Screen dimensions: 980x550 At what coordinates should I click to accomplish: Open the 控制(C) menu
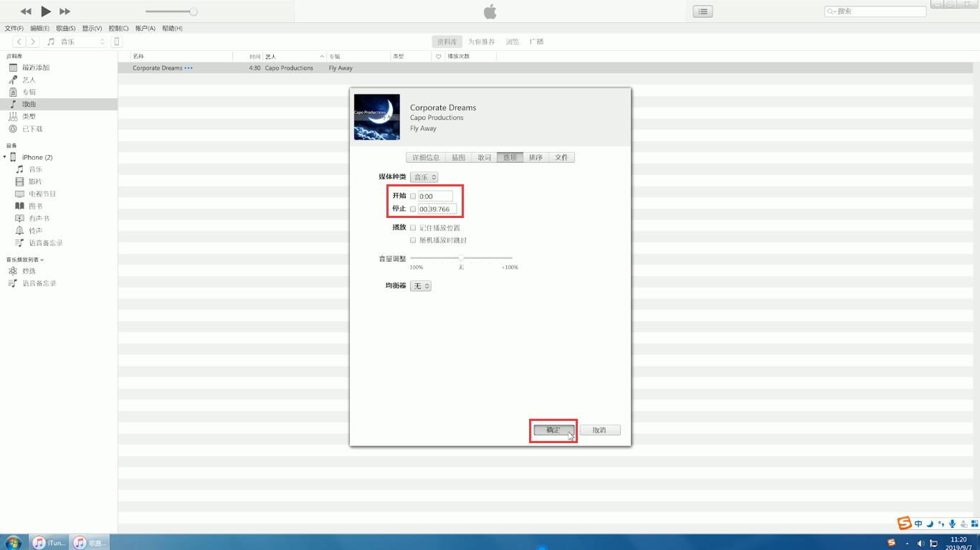(x=118, y=29)
